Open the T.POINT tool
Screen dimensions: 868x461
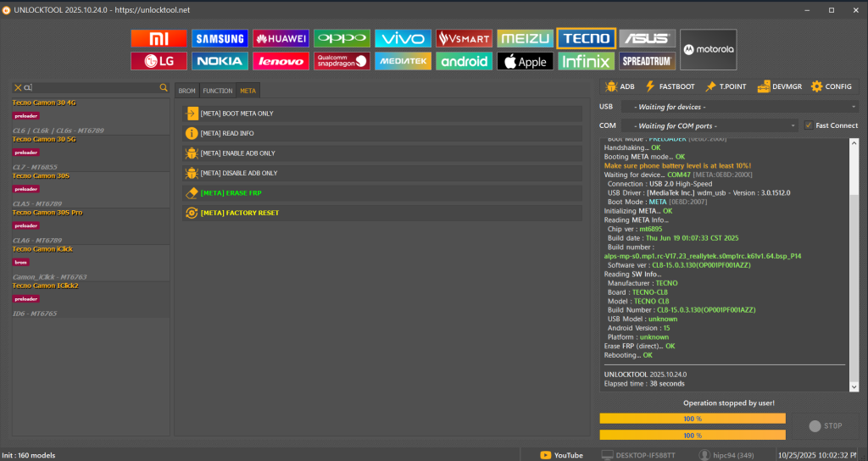tap(726, 86)
